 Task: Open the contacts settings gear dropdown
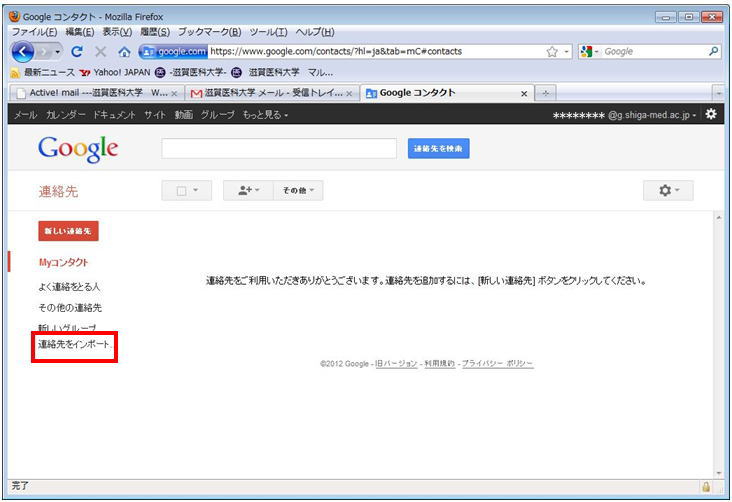pyautogui.click(x=668, y=191)
